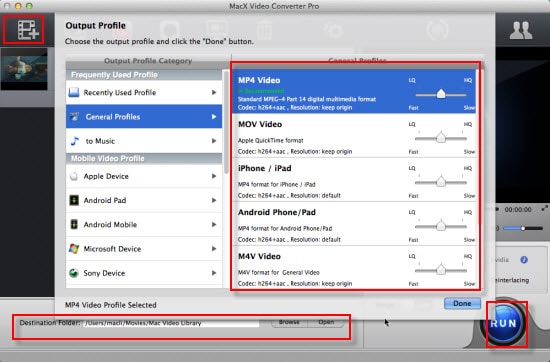
Task: Select Android Pad category
Action: click(x=144, y=200)
